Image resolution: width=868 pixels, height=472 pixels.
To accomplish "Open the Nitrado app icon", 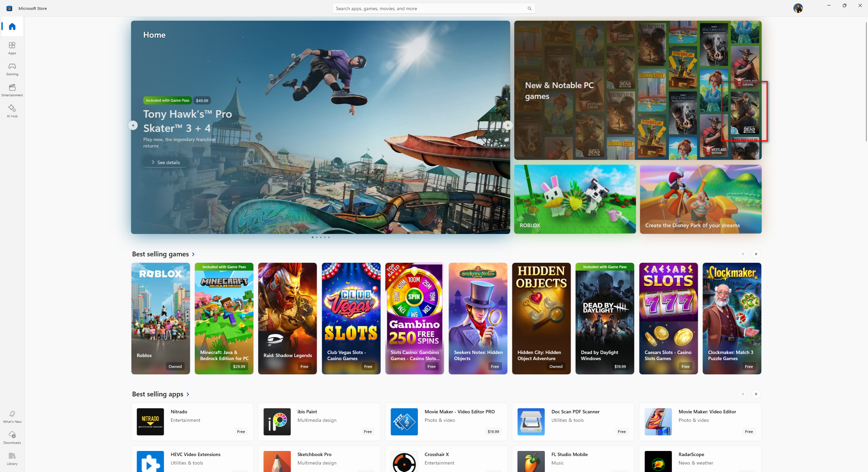I will [x=150, y=421].
